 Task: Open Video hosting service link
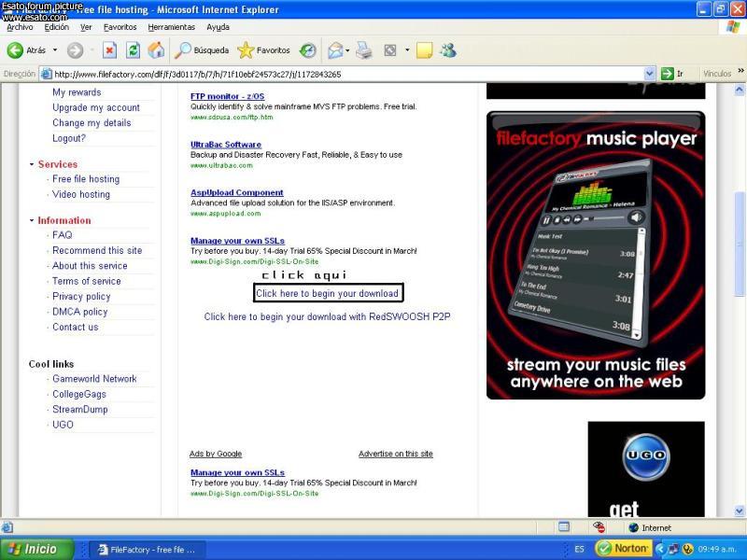click(81, 194)
